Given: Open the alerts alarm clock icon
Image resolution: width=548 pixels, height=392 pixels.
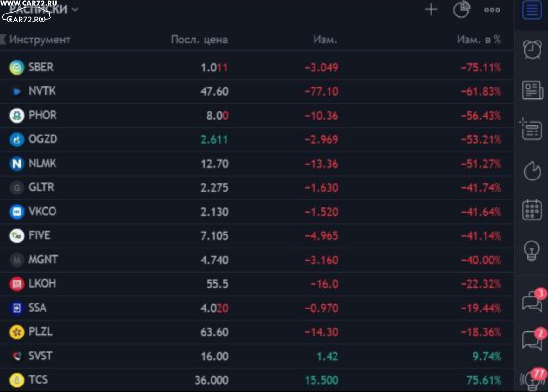Looking at the screenshot, I should click(x=532, y=49).
